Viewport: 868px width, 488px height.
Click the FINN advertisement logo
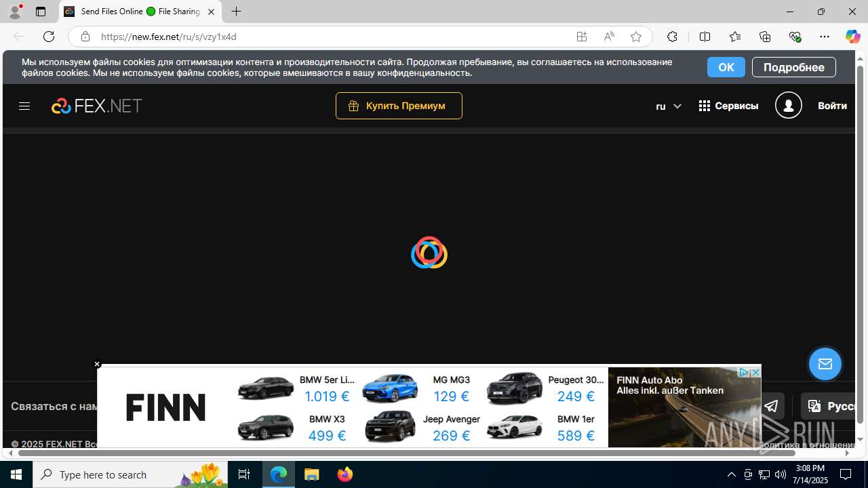tap(165, 407)
